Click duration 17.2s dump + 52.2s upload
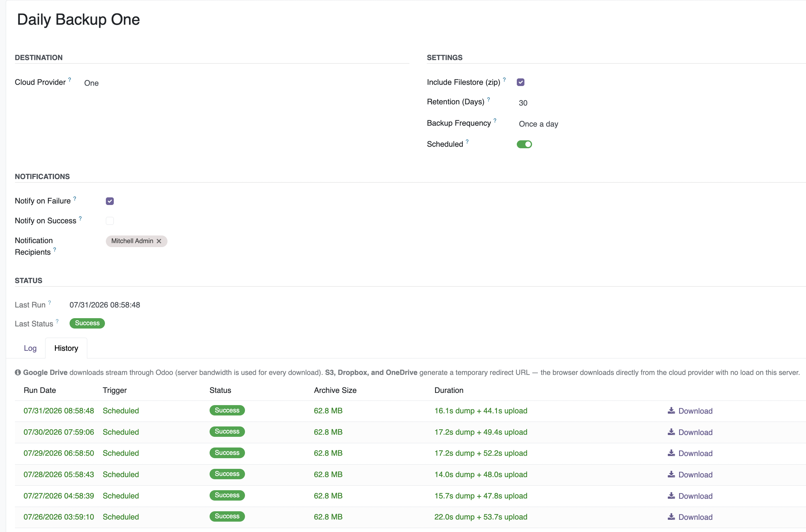This screenshot has height=532, width=806. (481, 453)
